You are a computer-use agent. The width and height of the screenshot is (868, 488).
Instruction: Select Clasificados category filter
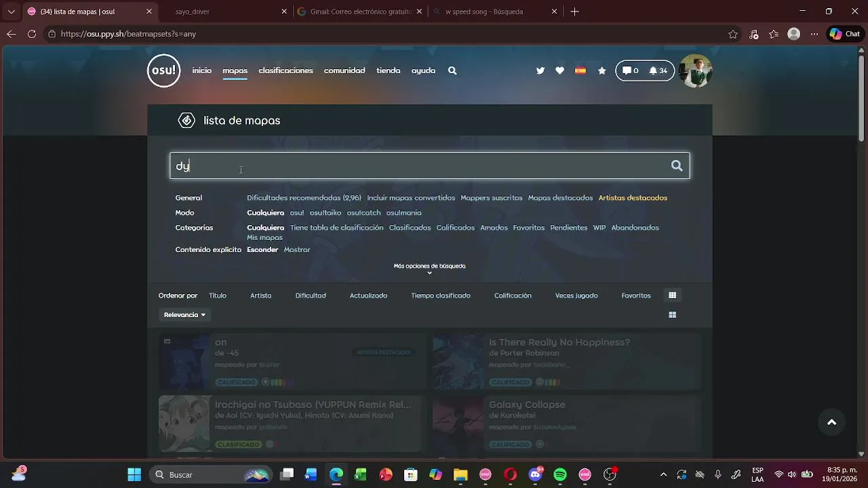pos(410,228)
